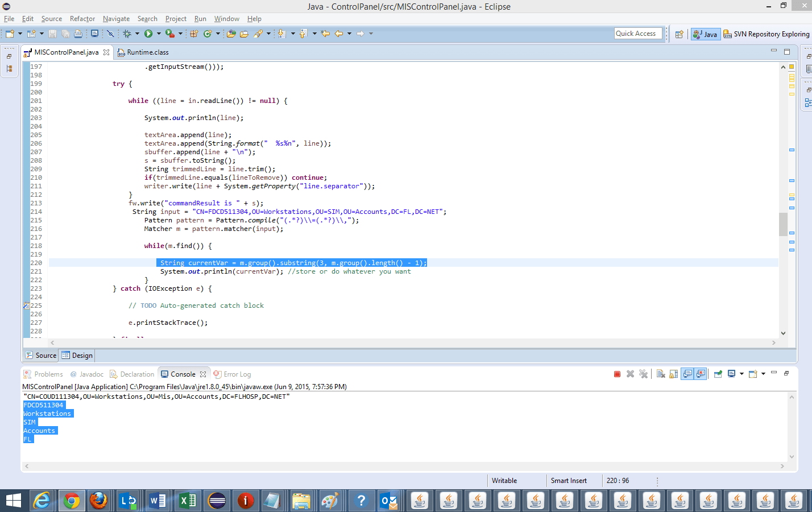Open the New file dropdown arrow

pos(20,34)
